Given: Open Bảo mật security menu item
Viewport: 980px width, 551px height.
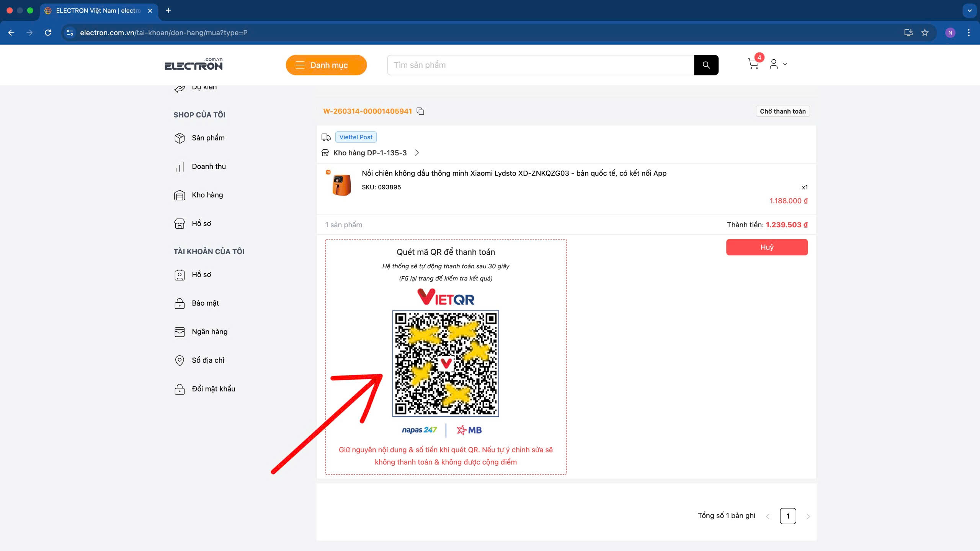Looking at the screenshot, I should click(205, 303).
